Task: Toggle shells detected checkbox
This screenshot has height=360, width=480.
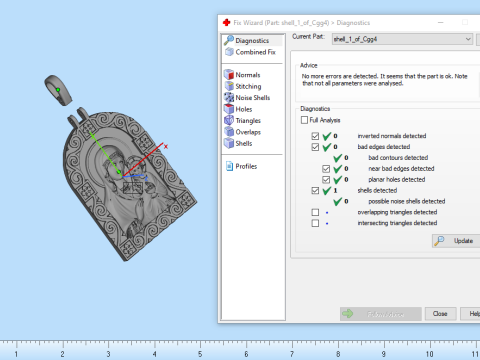Action: 315,191
